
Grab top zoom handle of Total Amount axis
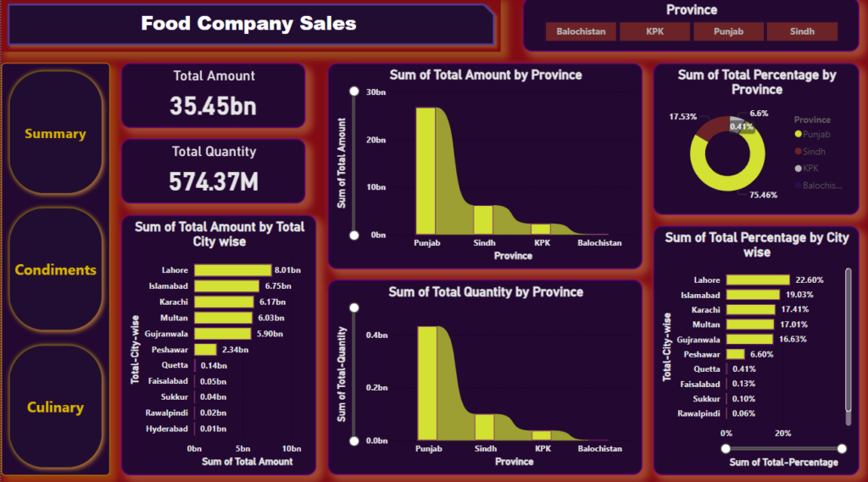[354, 91]
